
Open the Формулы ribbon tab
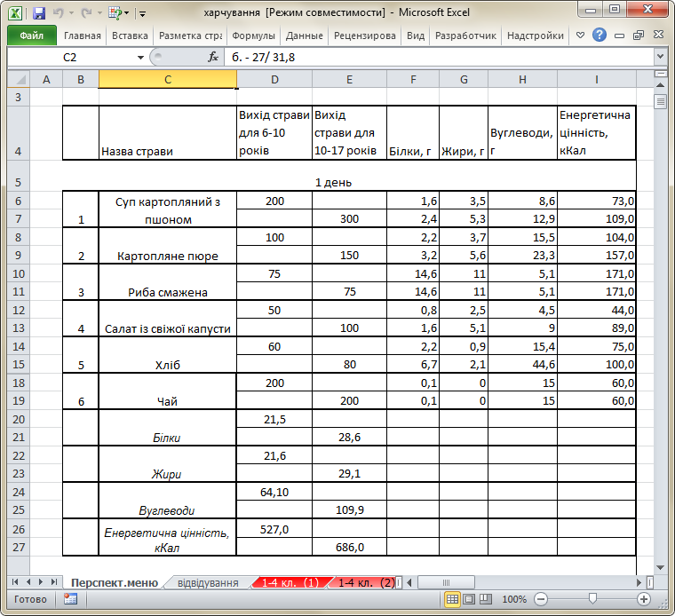[253, 36]
